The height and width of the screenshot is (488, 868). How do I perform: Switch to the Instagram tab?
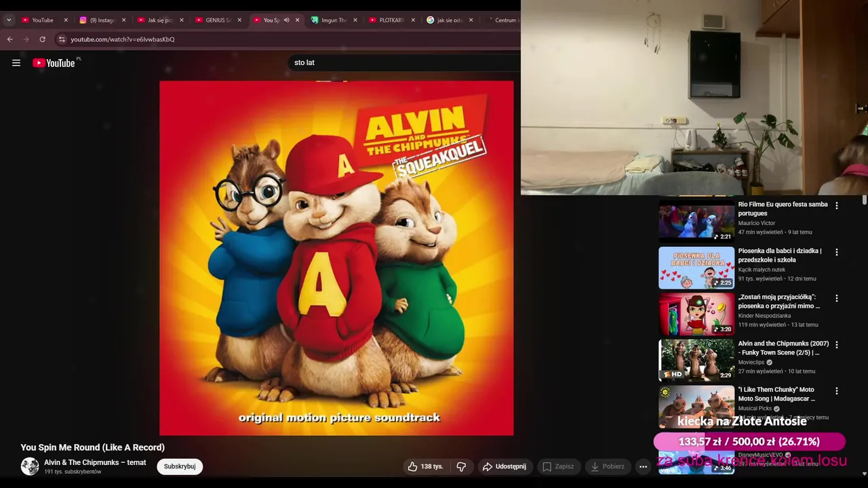pos(102,20)
